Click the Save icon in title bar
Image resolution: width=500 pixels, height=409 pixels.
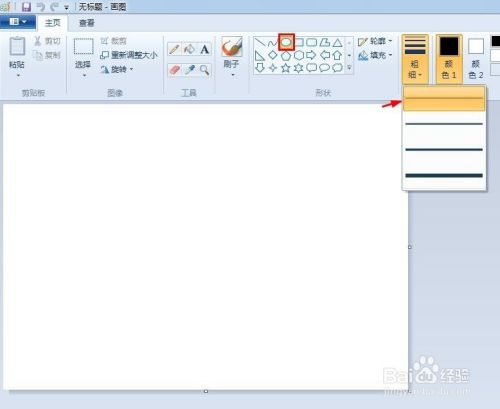26,7
